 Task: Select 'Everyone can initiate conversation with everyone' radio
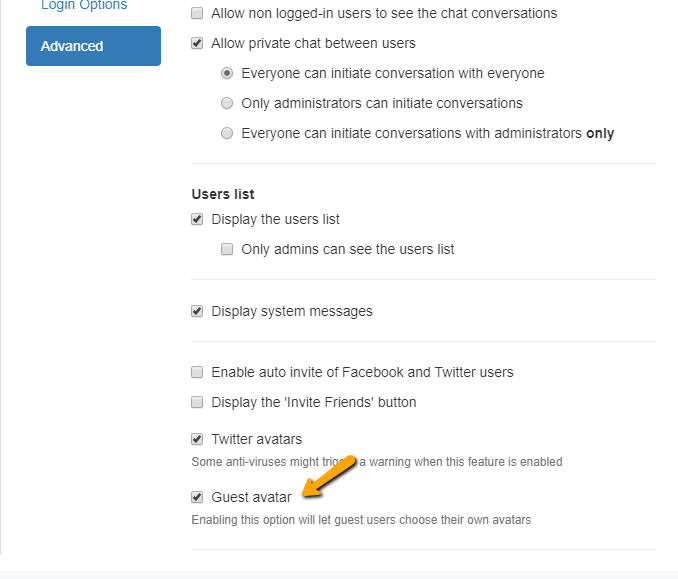click(x=227, y=74)
